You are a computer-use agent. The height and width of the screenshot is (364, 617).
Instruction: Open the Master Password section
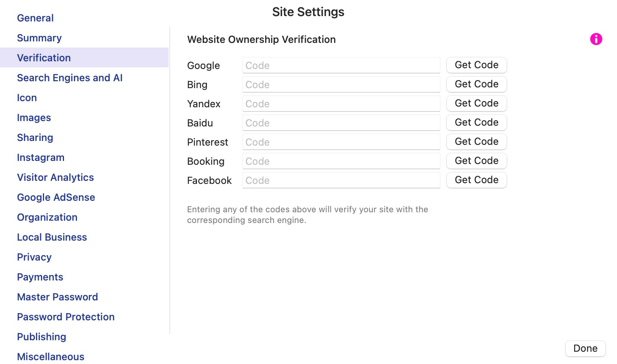click(x=57, y=297)
